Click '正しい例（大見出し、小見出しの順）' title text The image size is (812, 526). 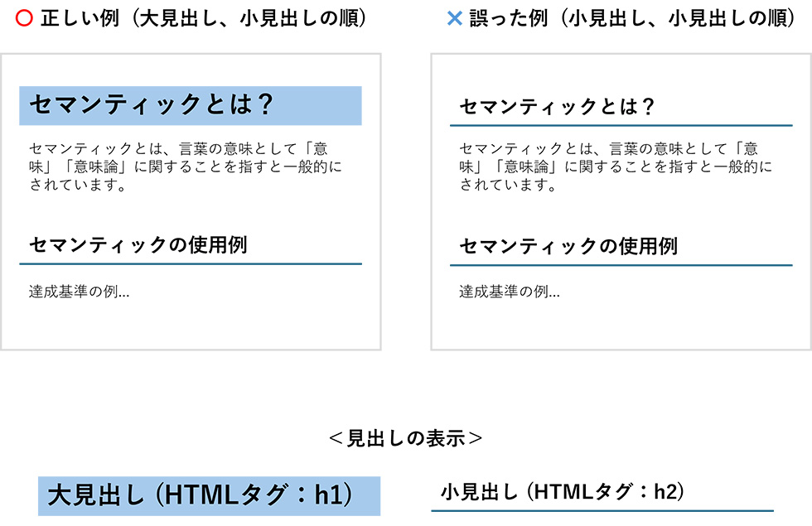coord(204,18)
